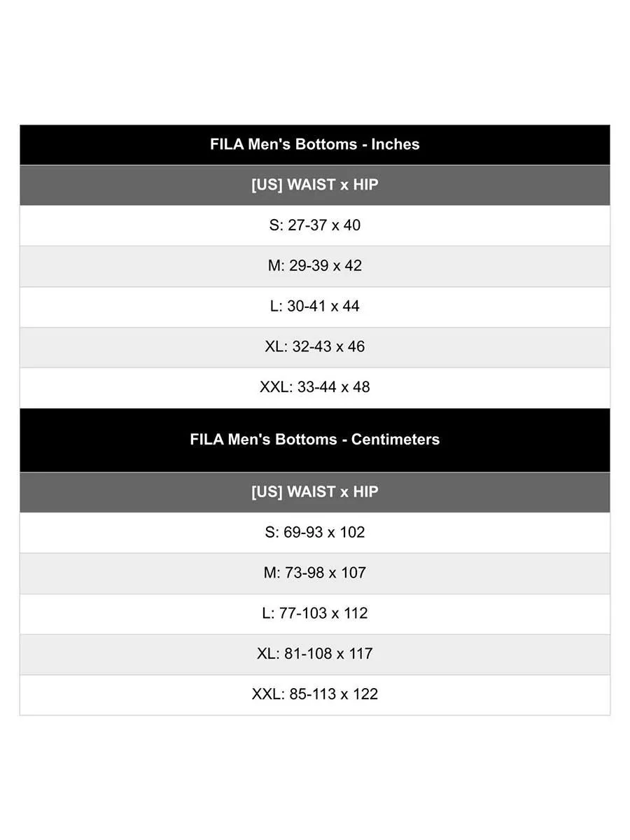Click hip value "102" in the centimeters S row
The width and height of the screenshot is (630, 840).
[x=352, y=533]
